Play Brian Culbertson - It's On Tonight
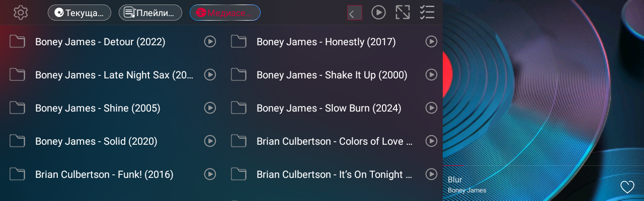 (431, 174)
